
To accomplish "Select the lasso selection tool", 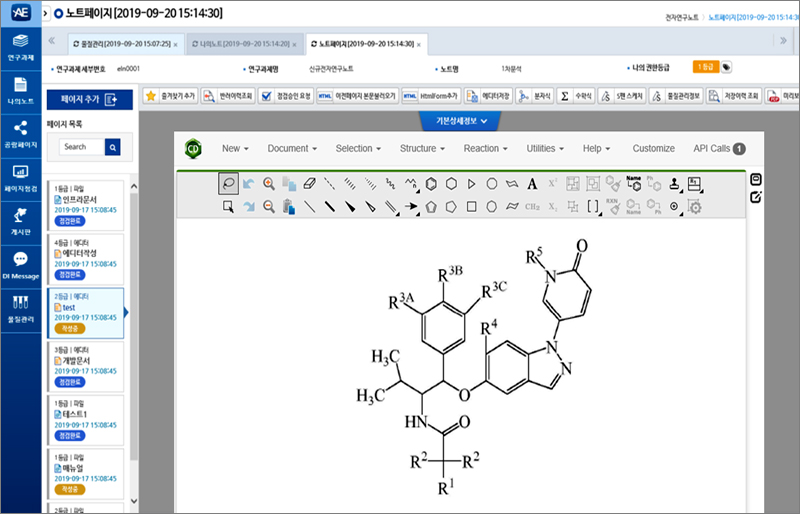I will point(229,183).
